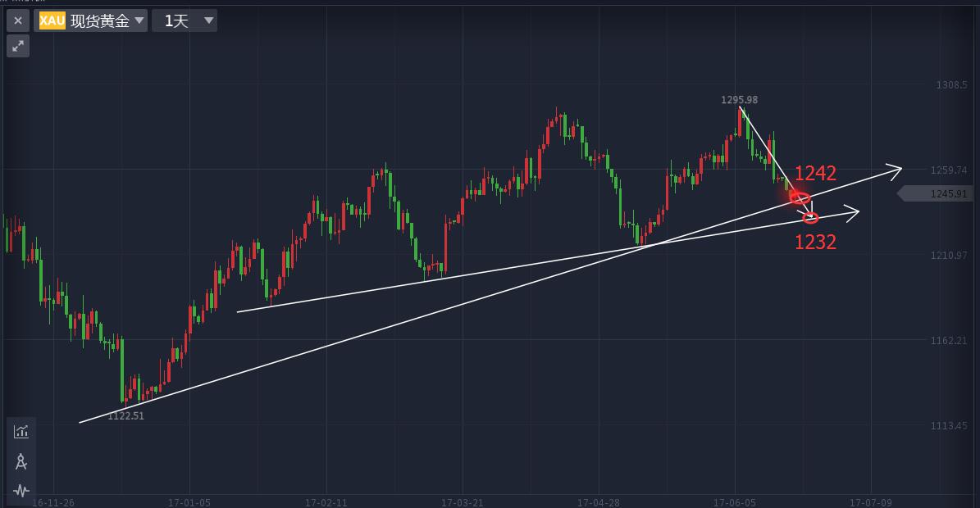The width and height of the screenshot is (980, 508).
Task: Click the 1122.51 low price label
Action: (126, 416)
